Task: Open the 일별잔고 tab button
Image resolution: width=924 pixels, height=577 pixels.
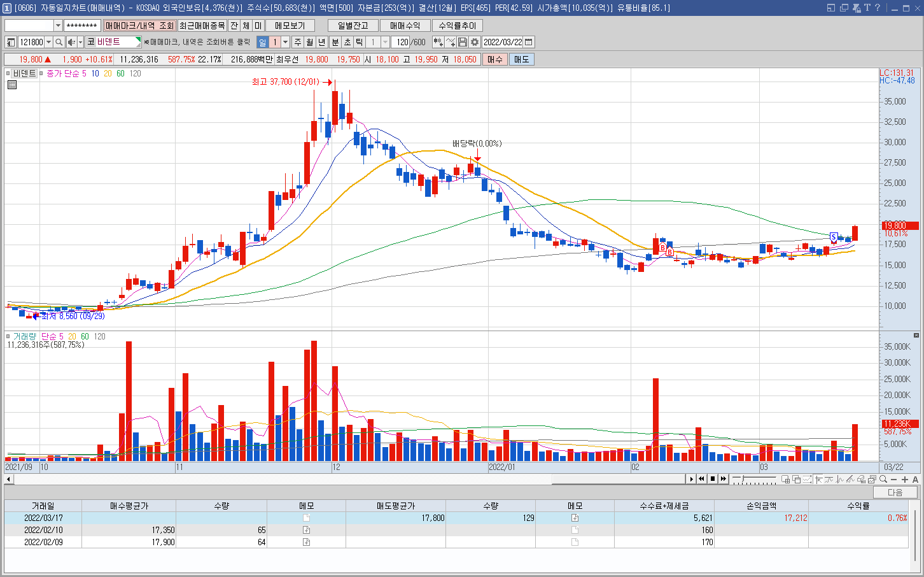Action: click(353, 25)
